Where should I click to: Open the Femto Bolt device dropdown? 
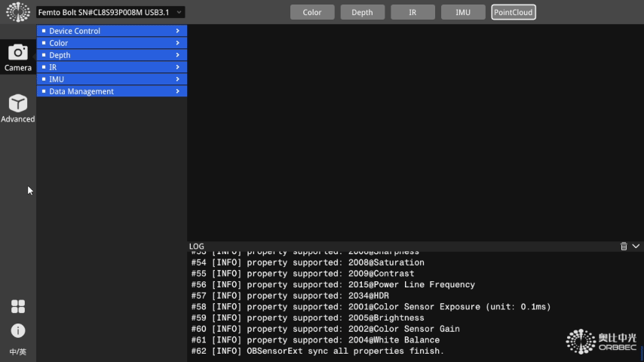[x=111, y=12]
